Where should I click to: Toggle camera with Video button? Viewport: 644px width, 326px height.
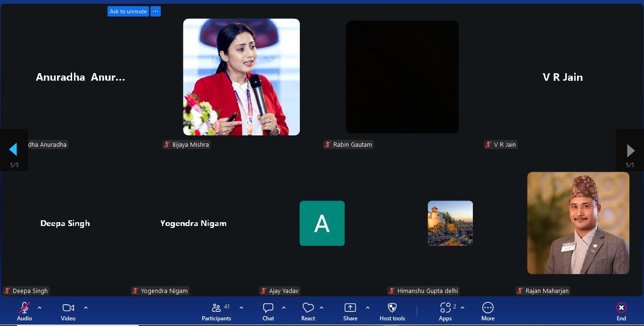click(68, 311)
